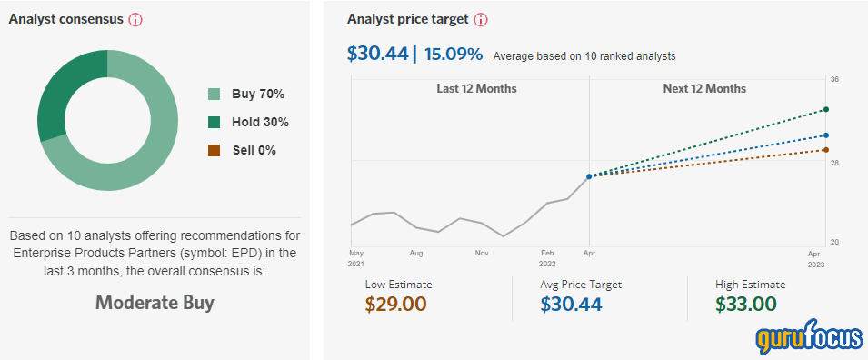Image resolution: width=868 pixels, height=360 pixels.
Task: Click the Buy 70% legend swatch
Action: coord(215,95)
